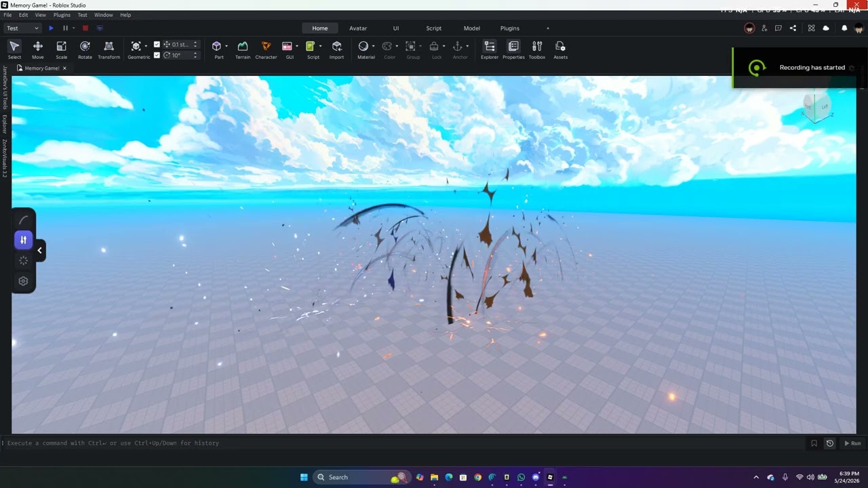Open the Plugins menu in the menu bar
Image resolution: width=868 pixels, height=488 pixels.
[x=62, y=15]
